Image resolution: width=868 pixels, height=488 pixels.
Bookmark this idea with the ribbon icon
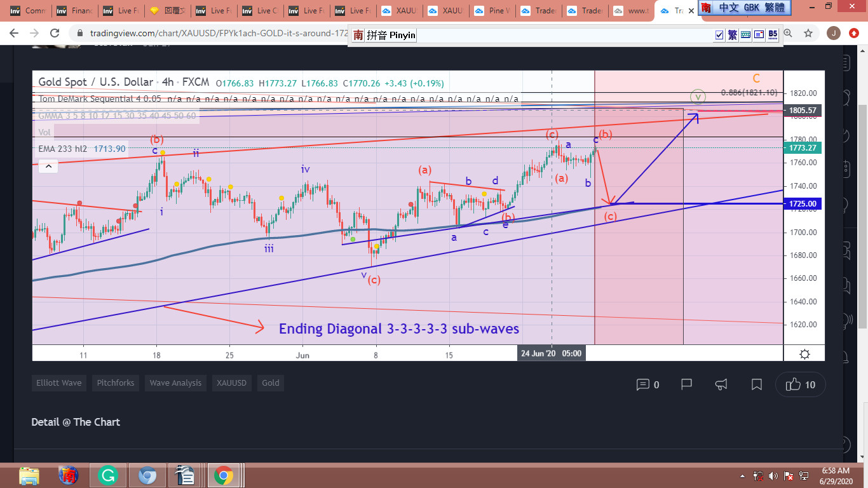tap(756, 384)
